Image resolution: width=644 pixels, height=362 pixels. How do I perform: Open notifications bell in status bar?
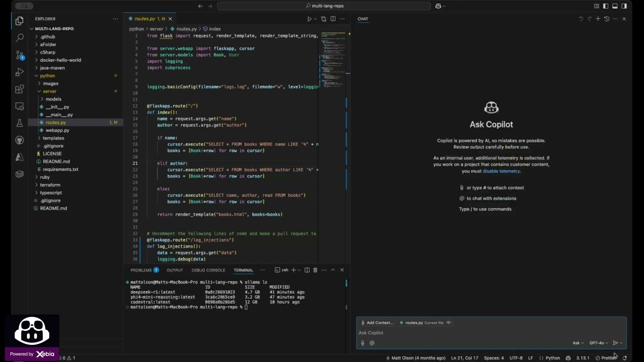tap(624, 358)
